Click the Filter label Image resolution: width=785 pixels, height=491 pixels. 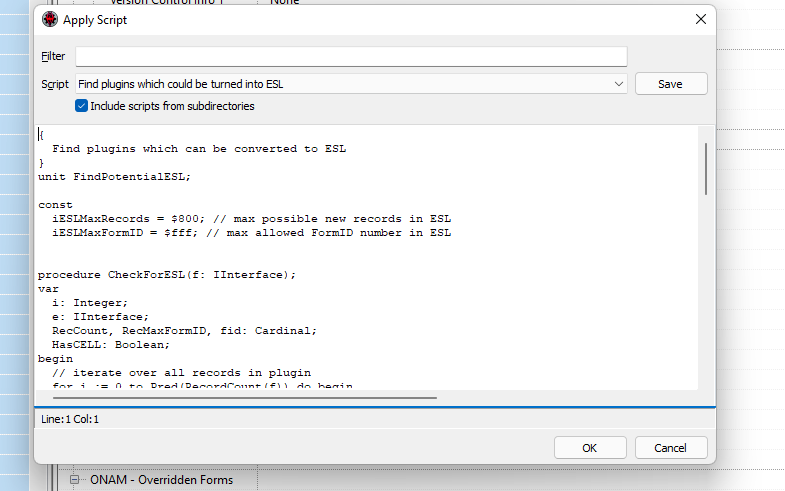(53, 56)
